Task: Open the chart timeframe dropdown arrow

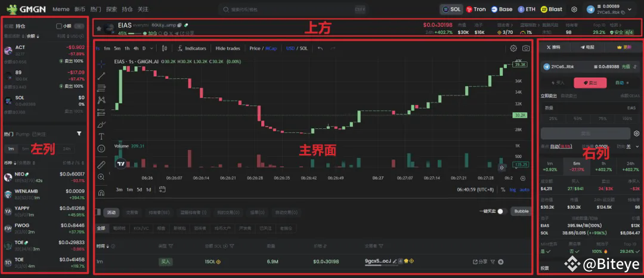Action: coord(151,48)
